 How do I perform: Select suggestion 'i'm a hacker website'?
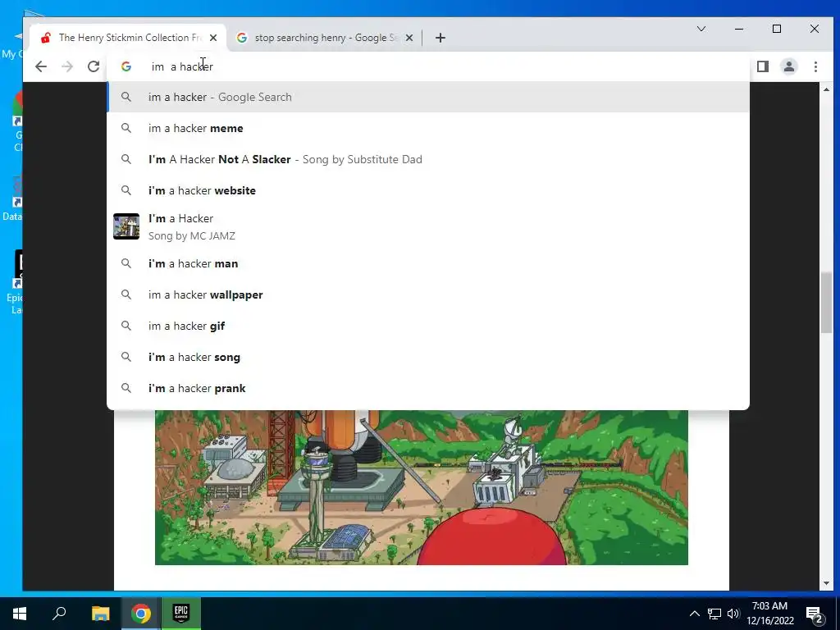tap(428, 190)
